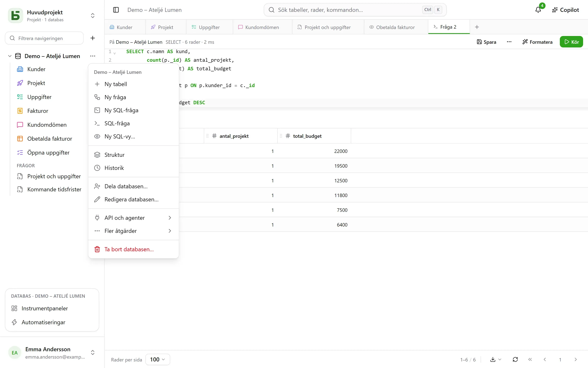Image resolution: width=588 pixels, height=368 pixels.
Task: Expand the Huvudprojekt project switcher
Action: [92, 15]
